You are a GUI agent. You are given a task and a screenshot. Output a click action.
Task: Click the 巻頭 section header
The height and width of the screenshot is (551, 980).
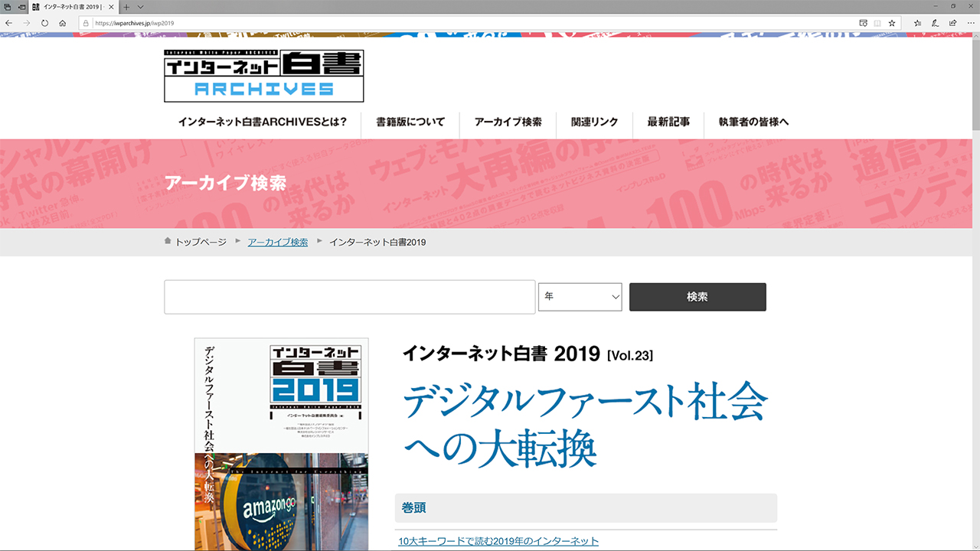tap(586, 507)
